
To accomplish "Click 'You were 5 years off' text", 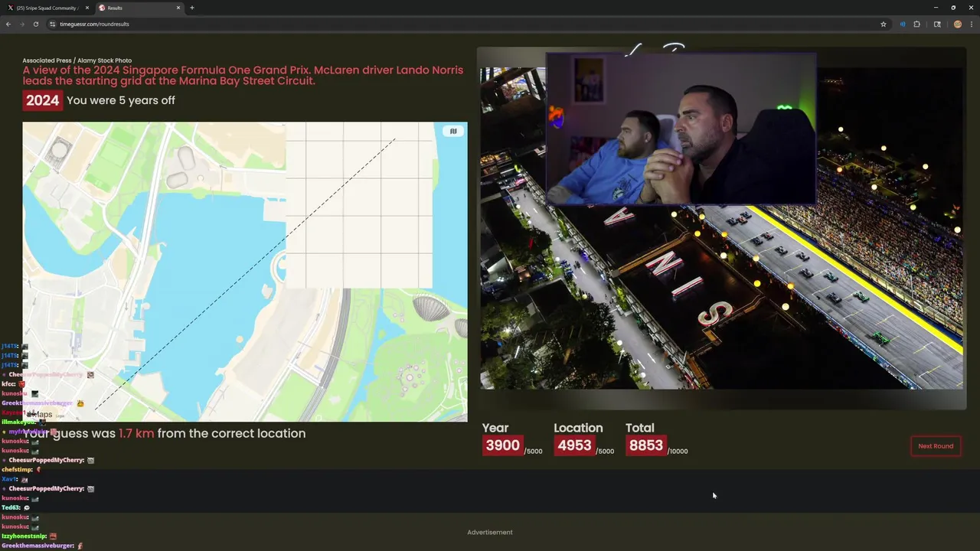I will coord(121,100).
